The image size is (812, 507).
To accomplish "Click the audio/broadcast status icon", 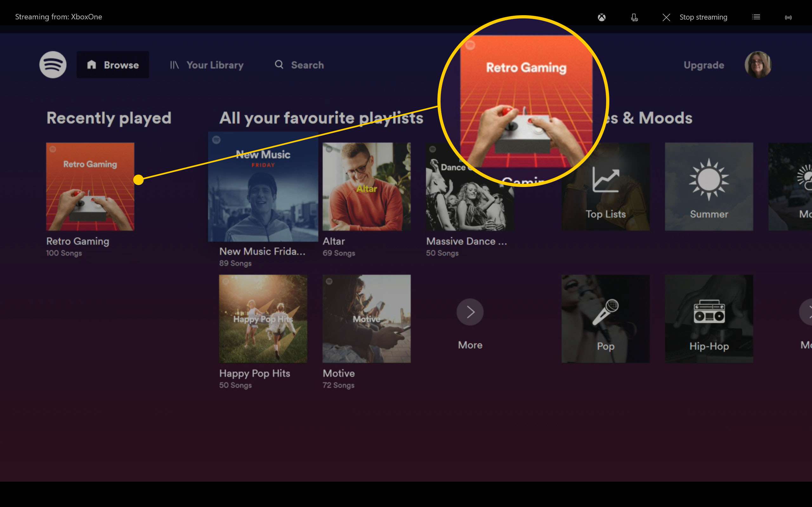I will 789,17.
